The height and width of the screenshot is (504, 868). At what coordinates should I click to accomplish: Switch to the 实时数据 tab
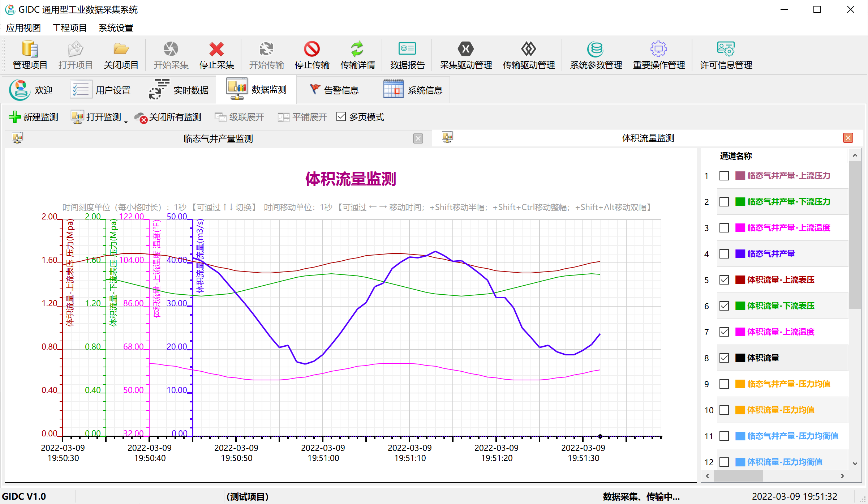[x=179, y=90]
